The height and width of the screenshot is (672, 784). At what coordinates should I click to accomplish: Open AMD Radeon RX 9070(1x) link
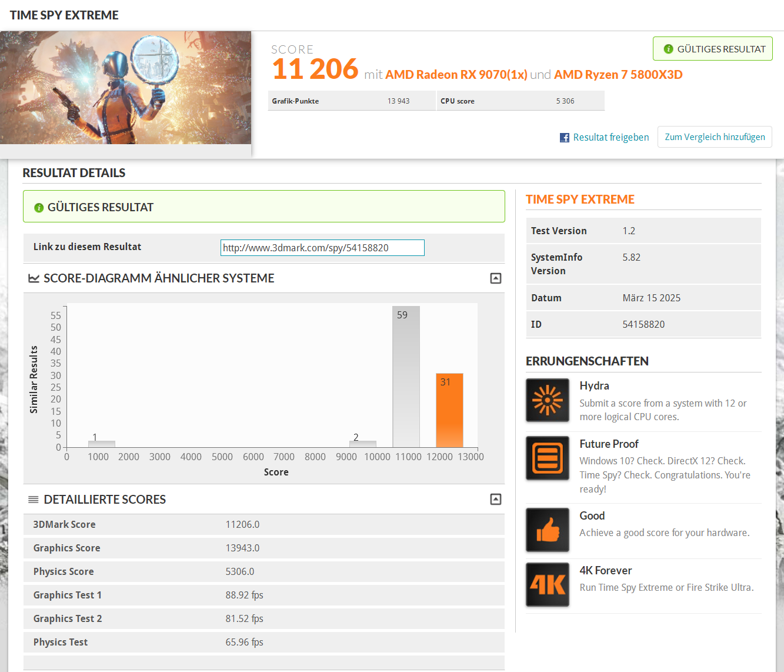pos(456,75)
